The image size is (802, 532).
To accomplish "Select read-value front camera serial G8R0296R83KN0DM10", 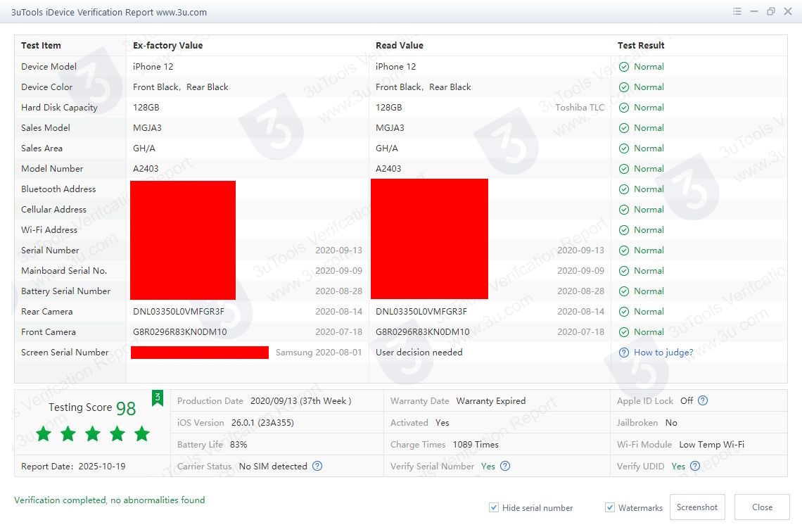I will [423, 332].
